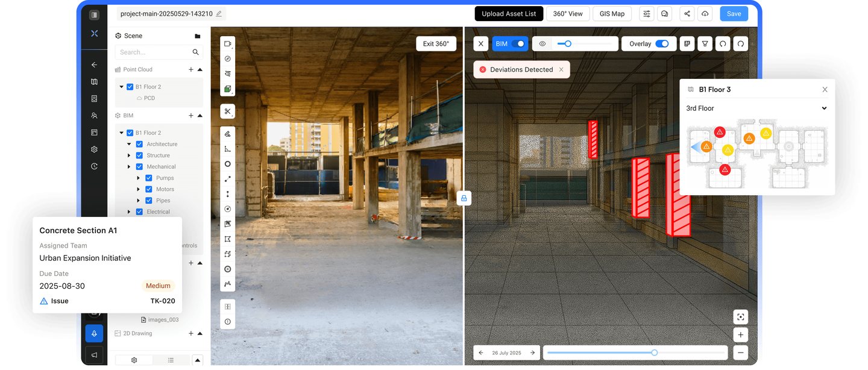Dismiss the Deviations Detected notification
Screen dimensions: 868x370
[561, 69]
